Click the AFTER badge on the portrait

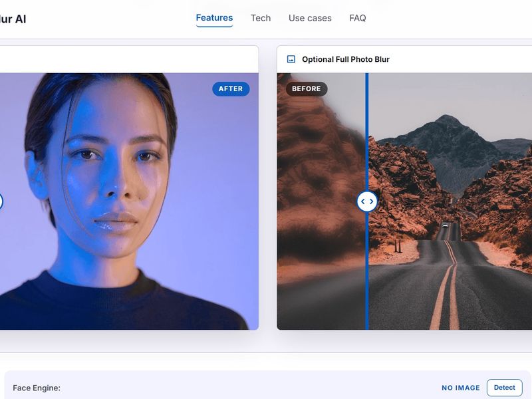(x=231, y=89)
